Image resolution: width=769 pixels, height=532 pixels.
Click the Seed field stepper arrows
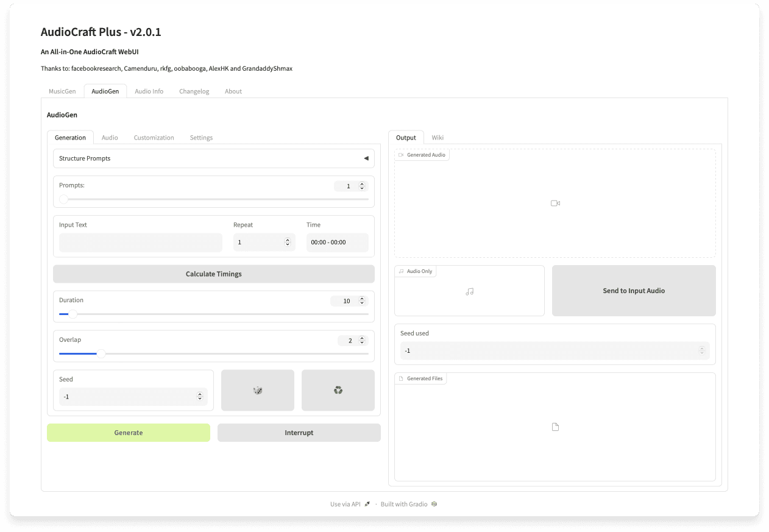(x=200, y=397)
